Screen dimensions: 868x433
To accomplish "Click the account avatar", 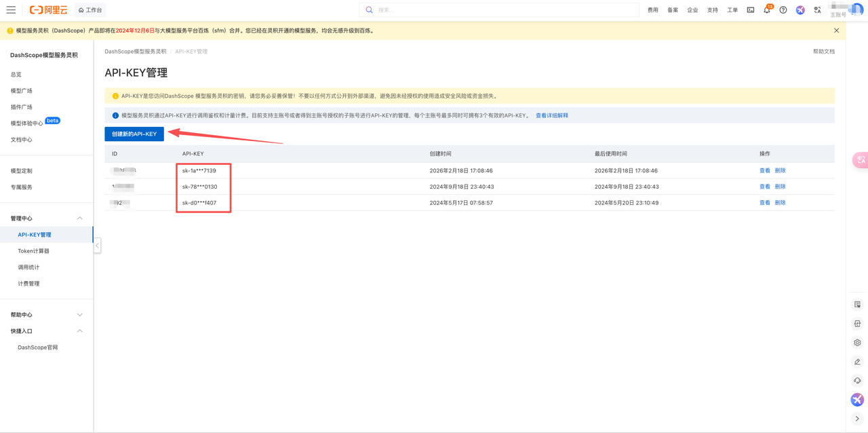I will [856, 10].
